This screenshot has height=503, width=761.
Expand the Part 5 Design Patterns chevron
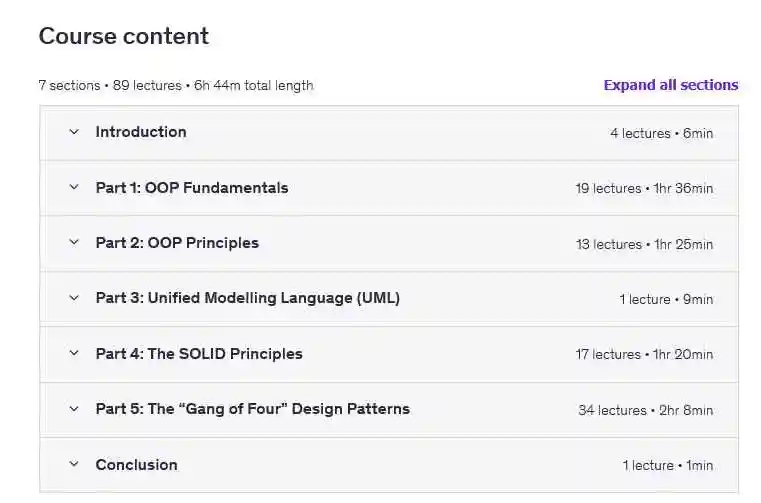[73, 408]
